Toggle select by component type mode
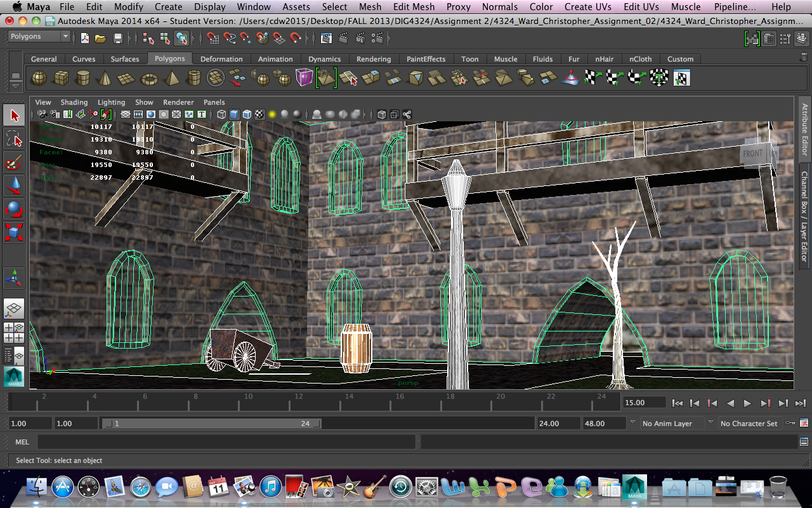The image size is (812, 508). point(181,38)
